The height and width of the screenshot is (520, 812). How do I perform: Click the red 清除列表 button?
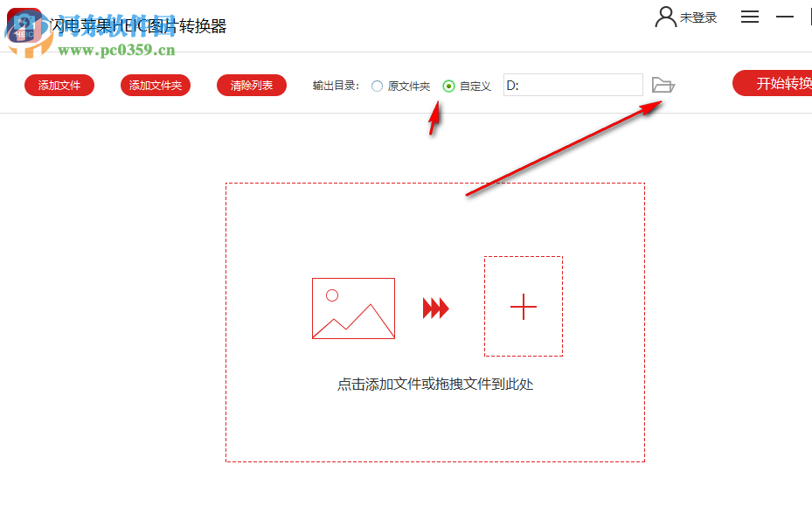[x=251, y=85]
